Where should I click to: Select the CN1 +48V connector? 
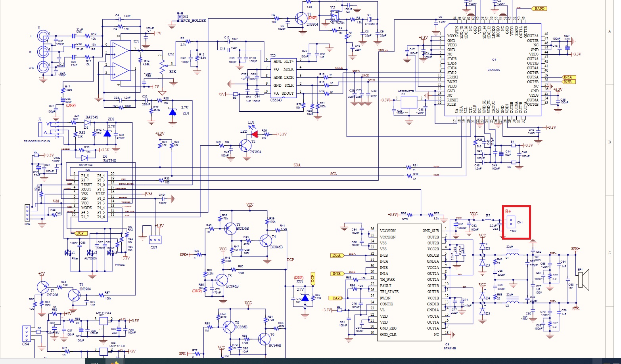(511, 221)
